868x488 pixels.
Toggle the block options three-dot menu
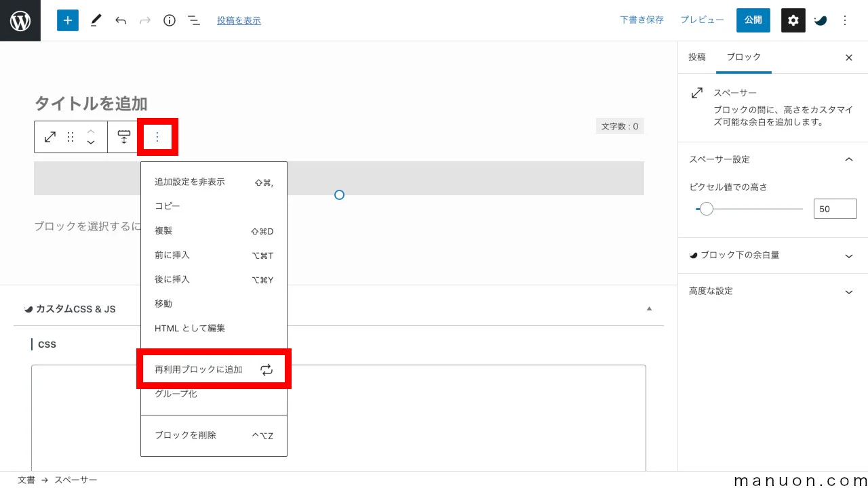157,137
